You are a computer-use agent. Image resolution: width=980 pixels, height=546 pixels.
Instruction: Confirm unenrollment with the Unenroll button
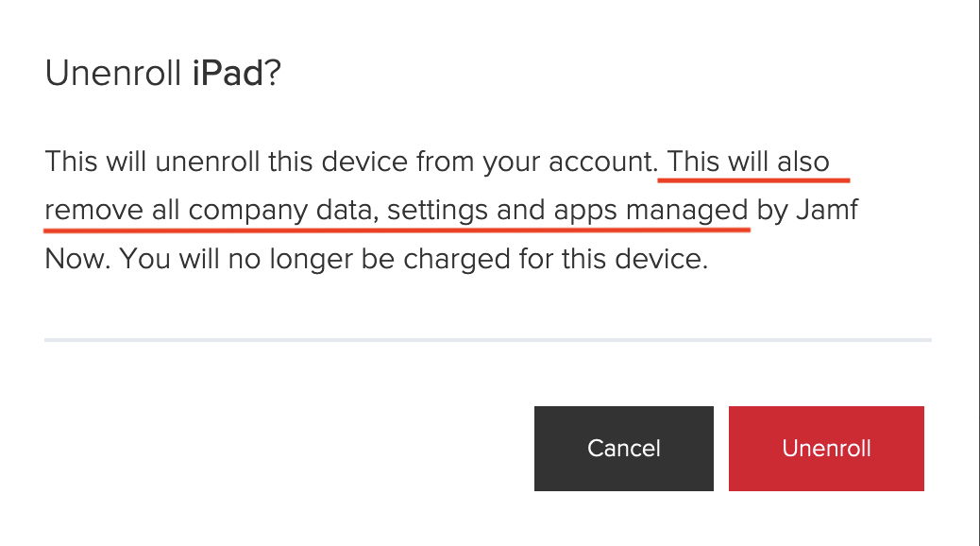(826, 449)
